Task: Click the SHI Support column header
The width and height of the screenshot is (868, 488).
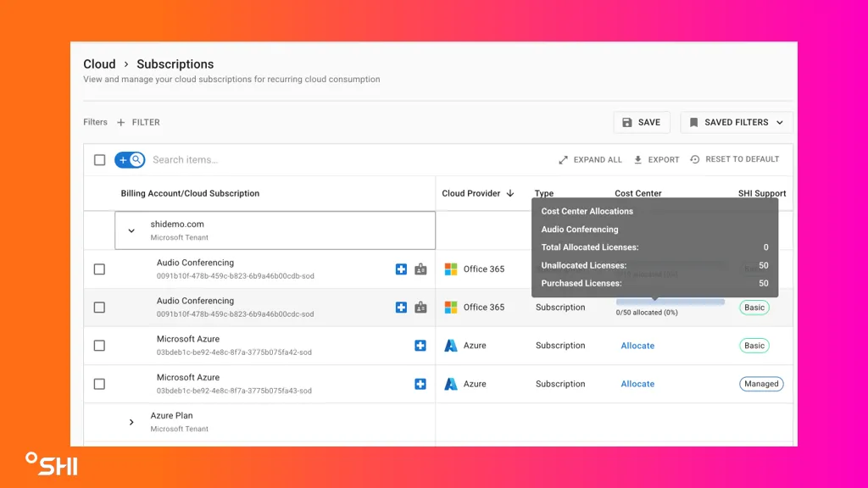Action: click(762, 194)
